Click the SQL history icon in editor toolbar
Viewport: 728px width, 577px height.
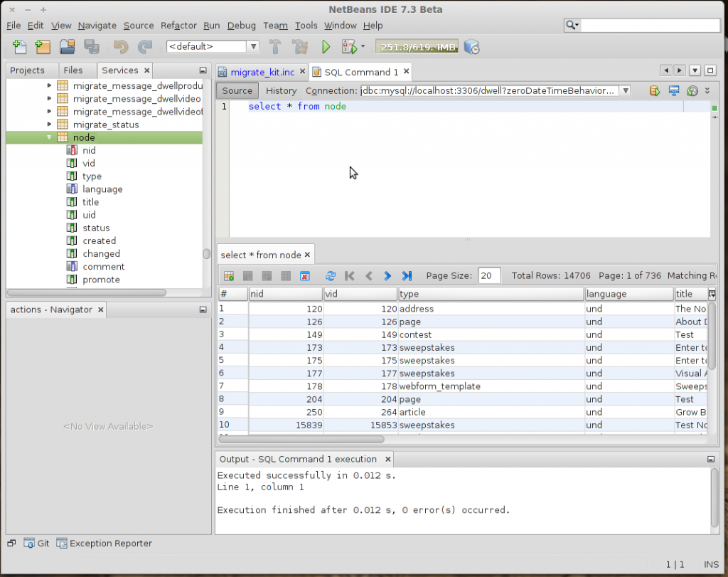[692, 91]
